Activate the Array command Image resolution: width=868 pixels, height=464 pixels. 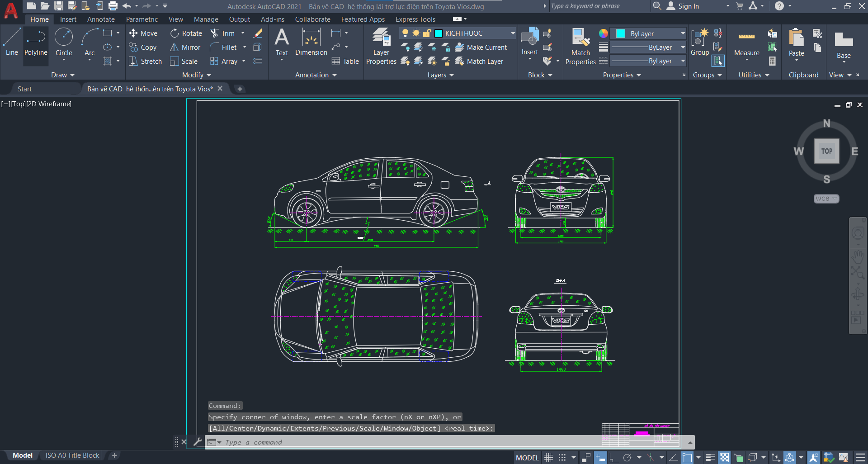224,61
